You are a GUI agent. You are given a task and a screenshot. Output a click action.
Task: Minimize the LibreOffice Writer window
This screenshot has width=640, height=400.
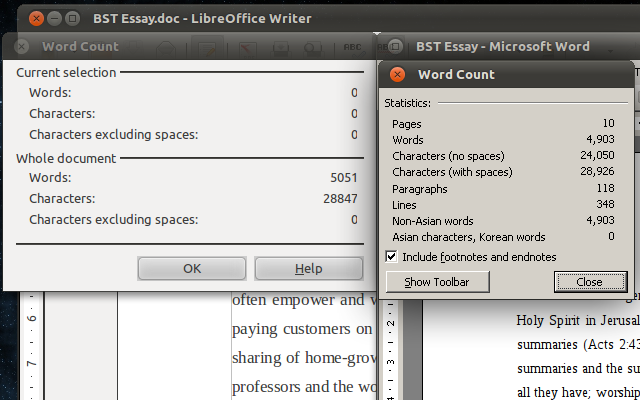[x=54, y=18]
